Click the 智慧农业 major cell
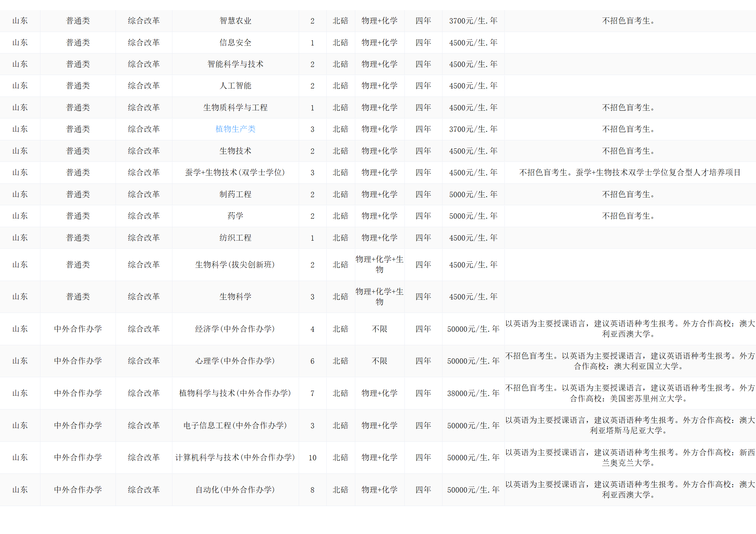Viewport: 756px width, 534px height. (x=235, y=21)
